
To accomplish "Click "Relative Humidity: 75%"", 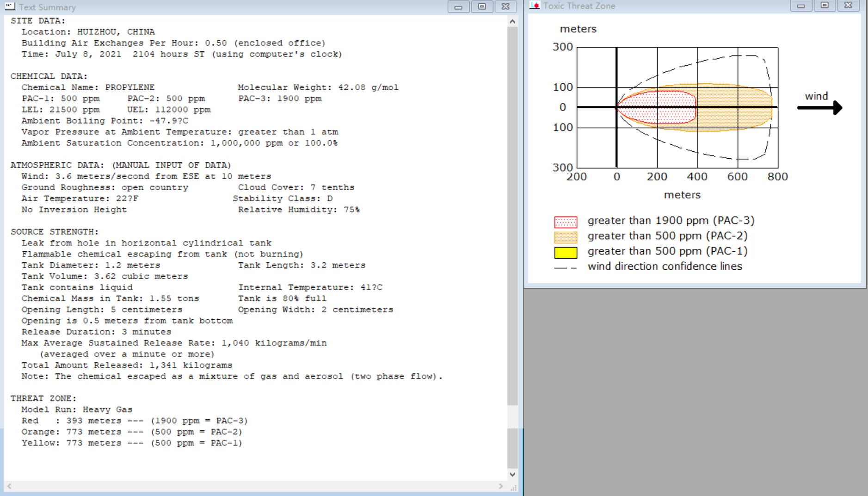I will click(x=299, y=210).
